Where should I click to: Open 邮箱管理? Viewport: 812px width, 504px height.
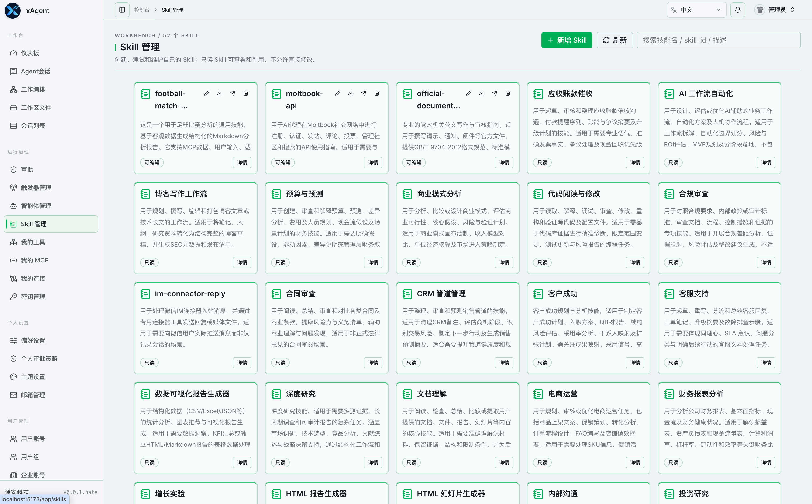tap(51, 395)
